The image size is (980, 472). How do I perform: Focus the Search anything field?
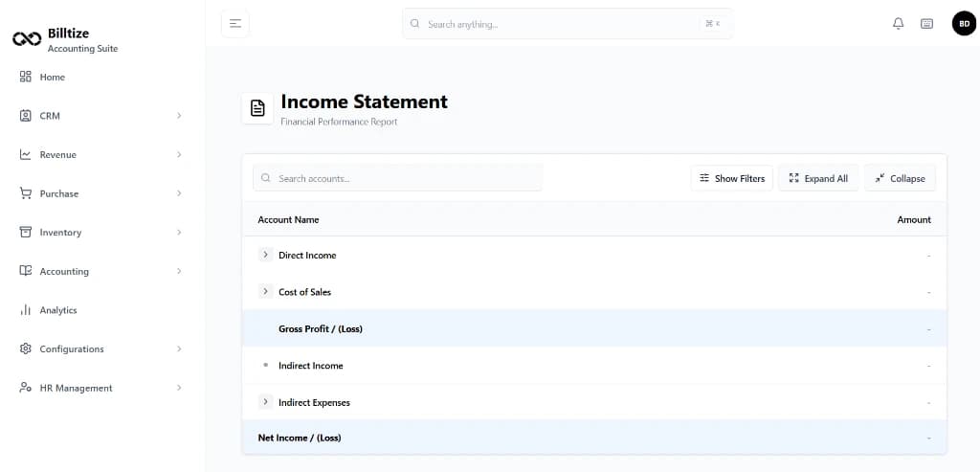coord(568,24)
